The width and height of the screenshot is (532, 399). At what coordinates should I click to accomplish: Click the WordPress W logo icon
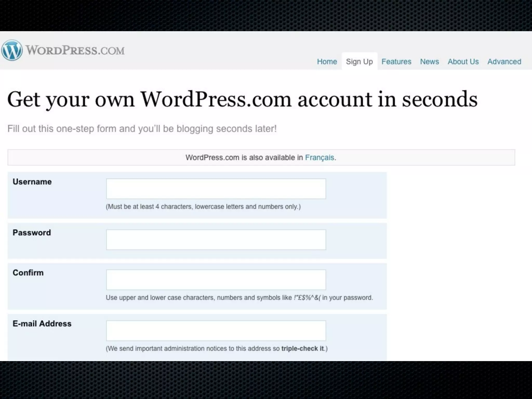coord(12,50)
